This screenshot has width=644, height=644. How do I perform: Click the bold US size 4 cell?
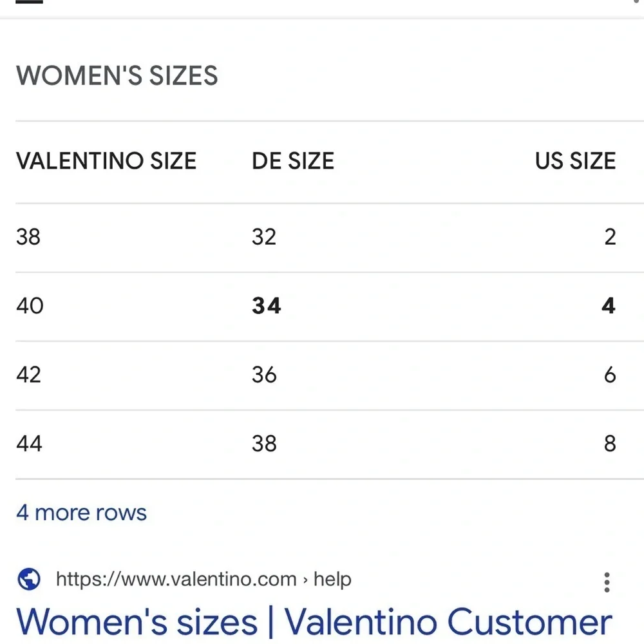point(609,305)
